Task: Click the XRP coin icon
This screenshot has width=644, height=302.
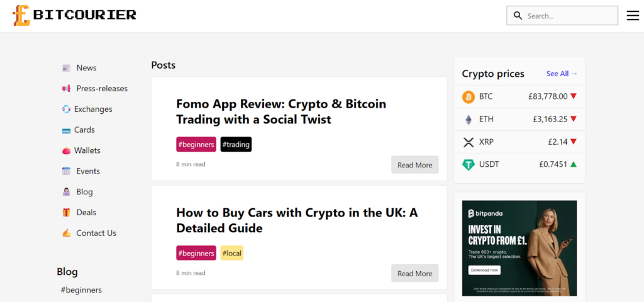Action: click(x=469, y=142)
